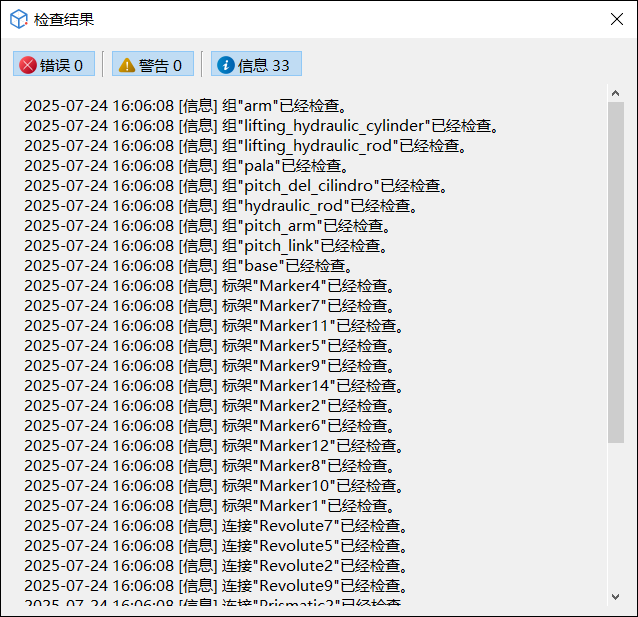Select the "pitch_del_cilindro" log line
The image size is (638, 617).
click(235, 186)
